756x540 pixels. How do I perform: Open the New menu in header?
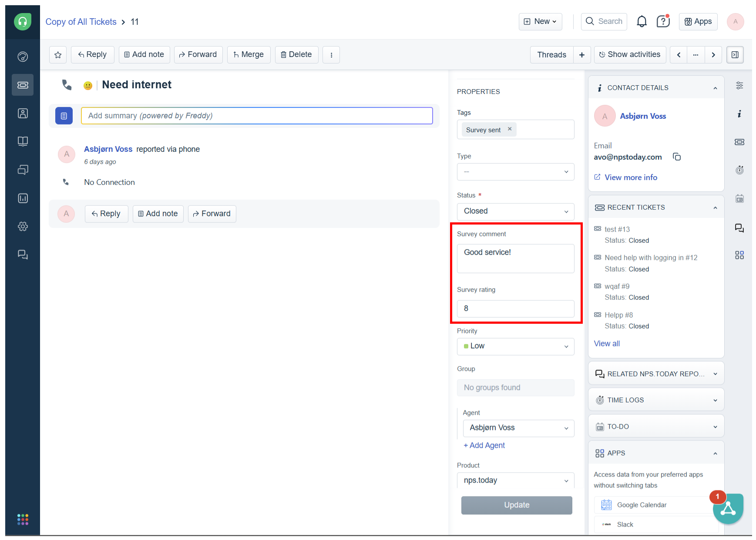[540, 21]
